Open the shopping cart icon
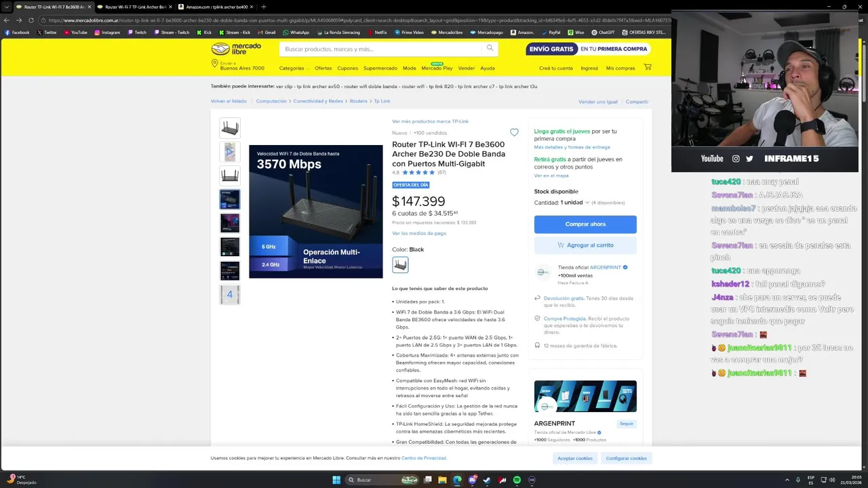The image size is (868, 488). 648,67
